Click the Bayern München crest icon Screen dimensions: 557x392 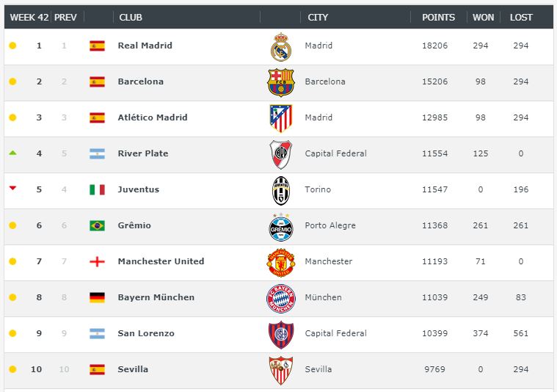[281, 298]
